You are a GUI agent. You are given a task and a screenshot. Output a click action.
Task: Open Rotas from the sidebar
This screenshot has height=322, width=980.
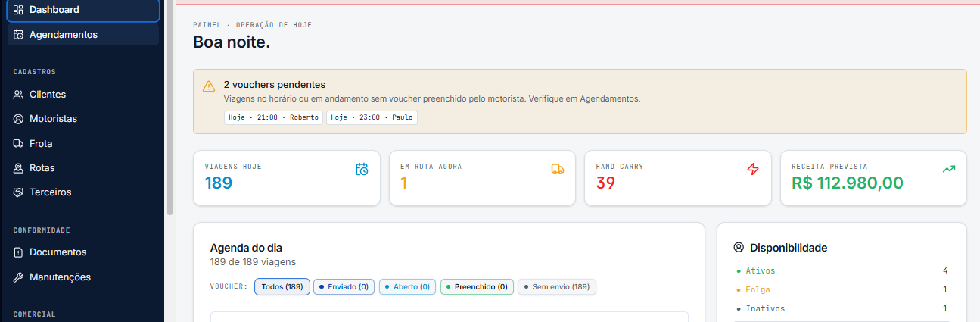(x=83, y=167)
